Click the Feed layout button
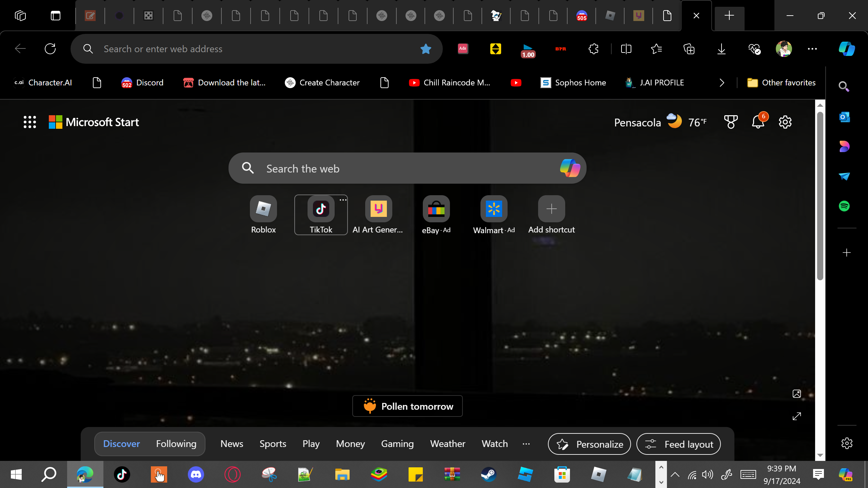 pos(678,444)
